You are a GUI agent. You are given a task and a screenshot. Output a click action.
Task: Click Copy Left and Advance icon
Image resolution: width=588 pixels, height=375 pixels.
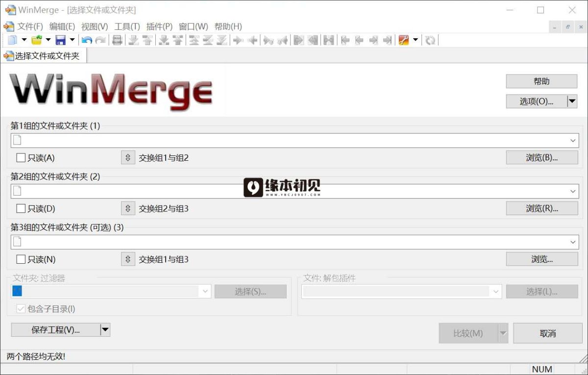[282, 40]
